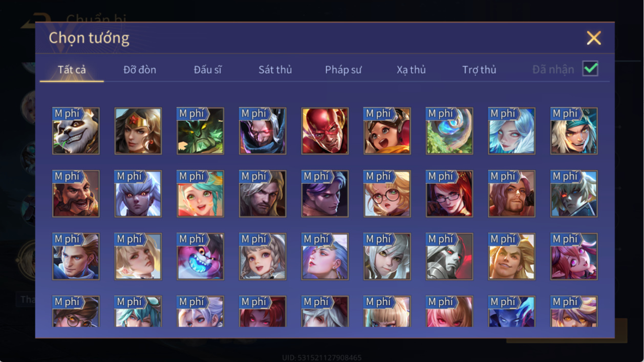Image resolution: width=644 pixels, height=362 pixels.
Task: Pick the Wonder Woman hero portrait
Action: (x=138, y=131)
